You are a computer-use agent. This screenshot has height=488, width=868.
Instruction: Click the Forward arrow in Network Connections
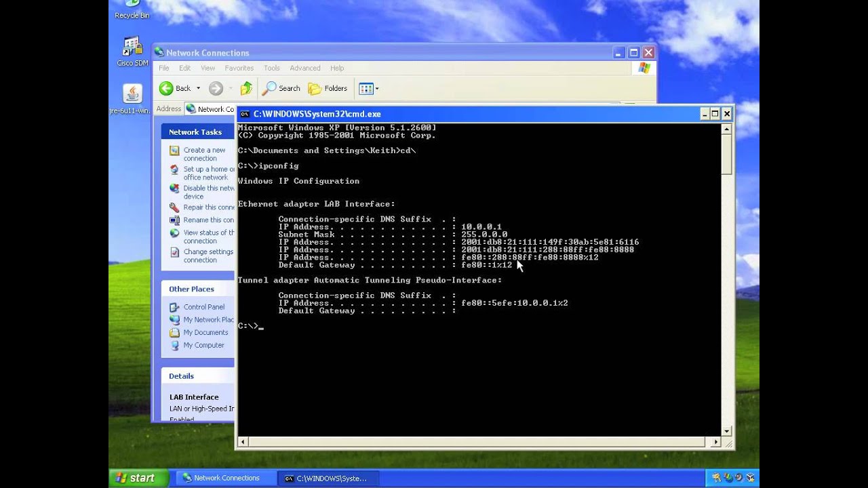tap(216, 88)
